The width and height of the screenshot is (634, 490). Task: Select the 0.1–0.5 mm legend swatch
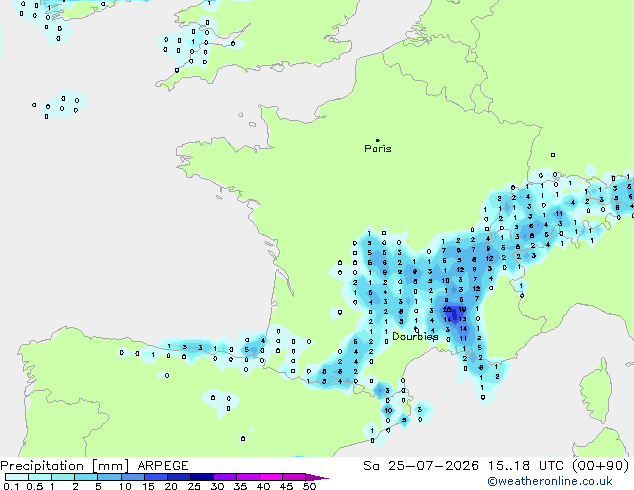[17, 477]
